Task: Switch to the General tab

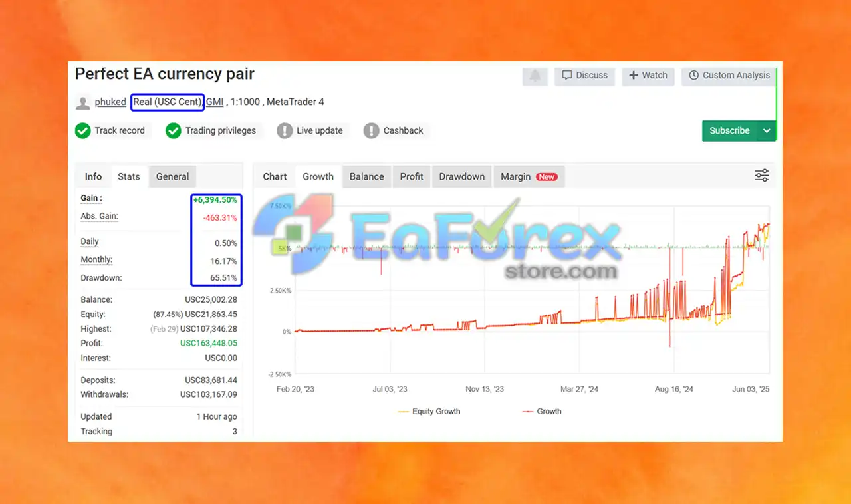Action: [x=173, y=176]
